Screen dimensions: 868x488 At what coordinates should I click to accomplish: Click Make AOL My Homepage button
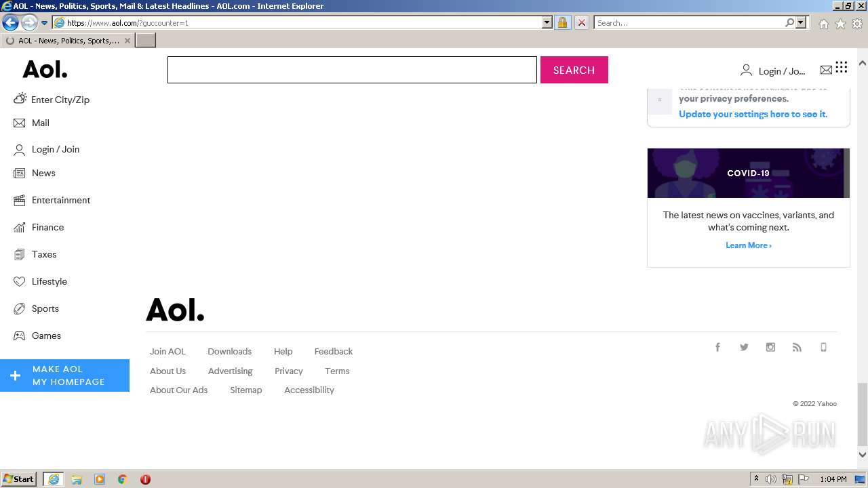(64, 375)
